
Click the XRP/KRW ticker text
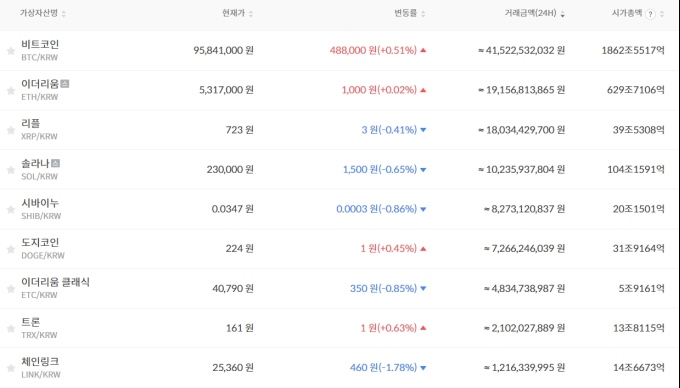coord(39,137)
